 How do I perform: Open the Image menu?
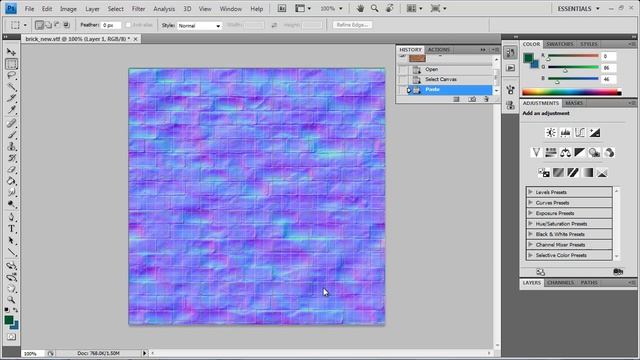click(x=68, y=9)
